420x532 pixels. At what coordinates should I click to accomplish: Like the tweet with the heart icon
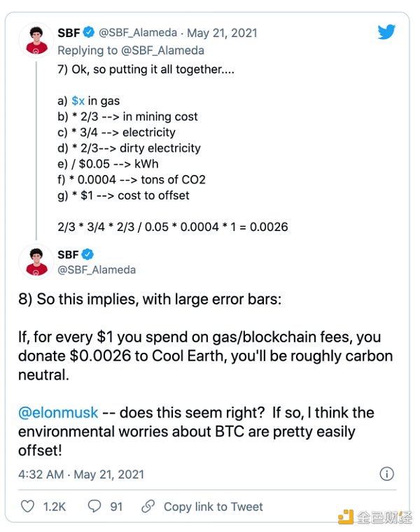(28, 506)
